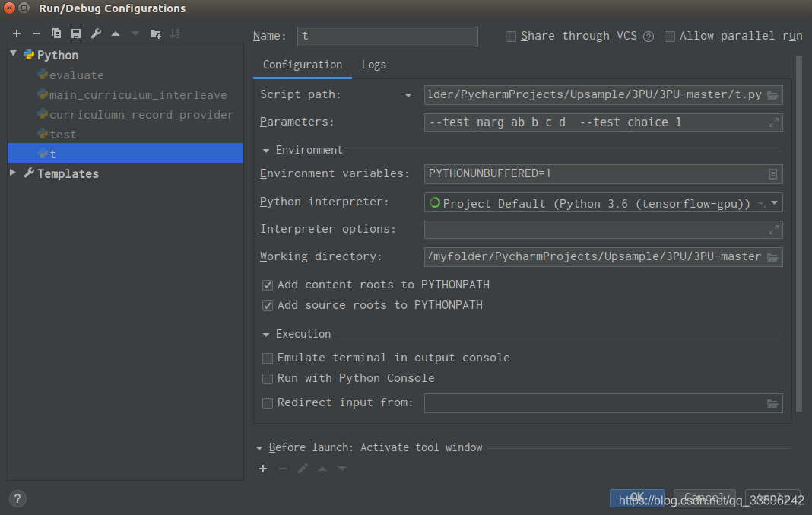This screenshot has height=515, width=812.
Task: Add new configuration with plus icon
Action: [x=17, y=33]
